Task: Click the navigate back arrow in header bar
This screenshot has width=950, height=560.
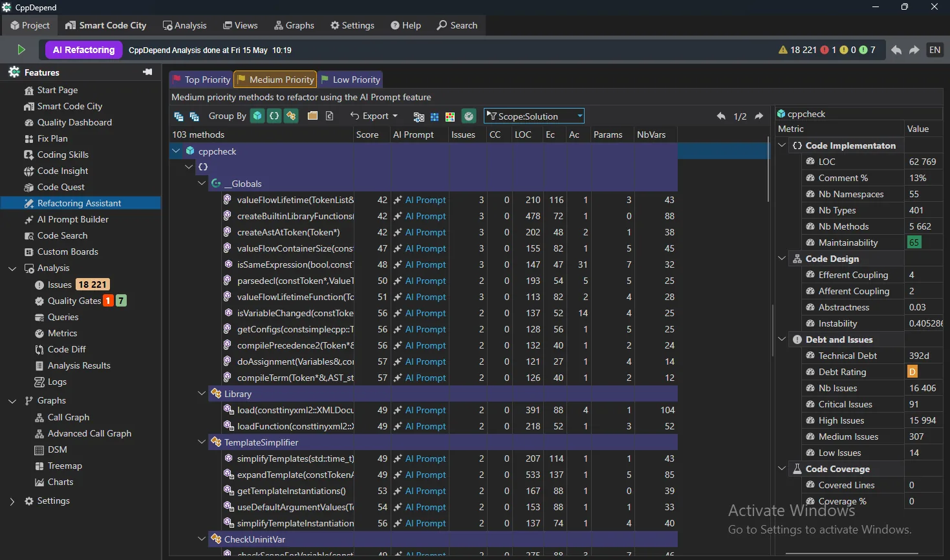Action: coord(896,50)
